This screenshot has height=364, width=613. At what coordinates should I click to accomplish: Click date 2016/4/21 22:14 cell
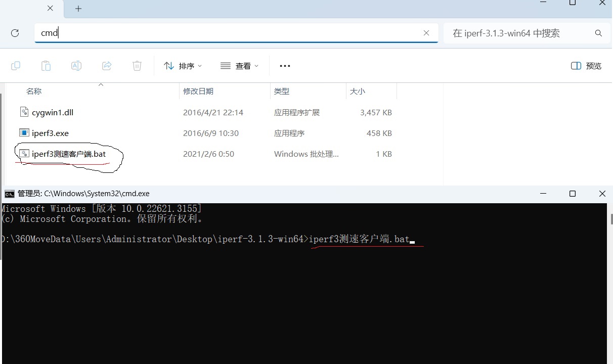pyautogui.click(x=213, y=112)
